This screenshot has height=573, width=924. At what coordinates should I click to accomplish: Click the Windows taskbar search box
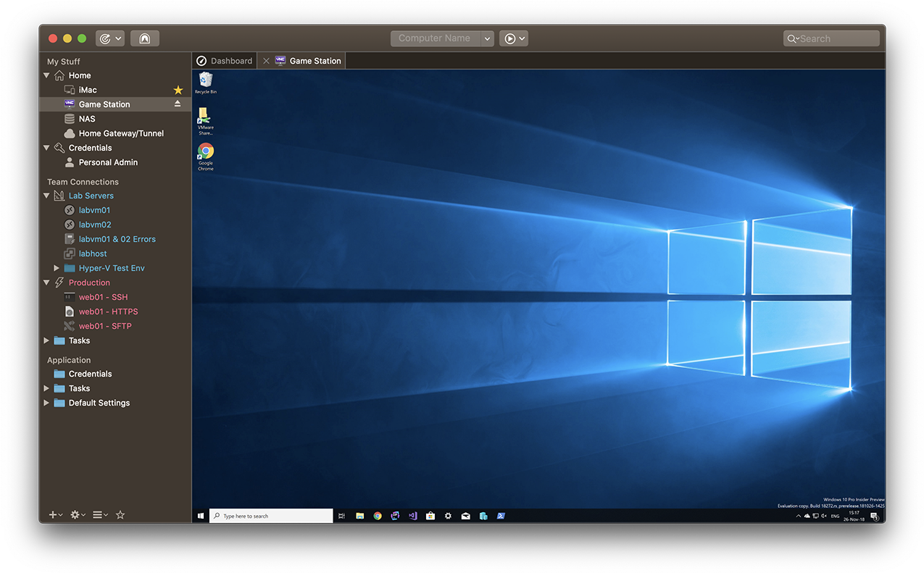pyautogui.click(x=272, y=516)
